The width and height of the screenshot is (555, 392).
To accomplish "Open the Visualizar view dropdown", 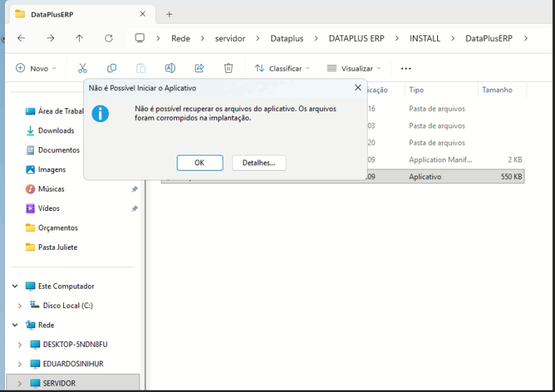I will pyautogui.click(x=354, y=68).
